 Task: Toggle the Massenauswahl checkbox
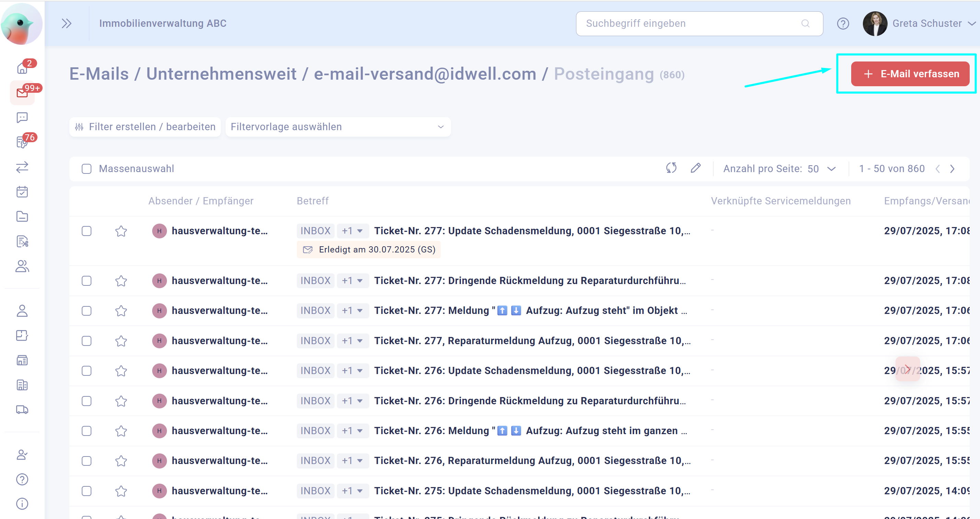click(86, 169)
